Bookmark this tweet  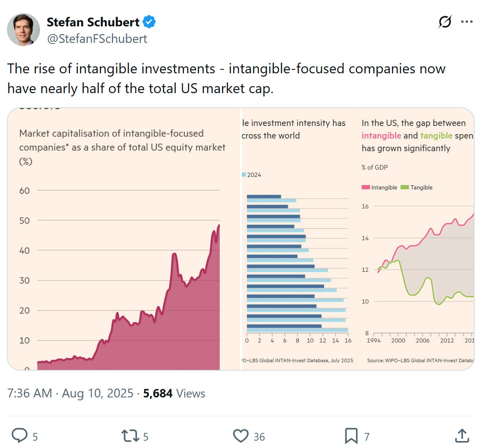pyautogui.click(x=351, y=436)
